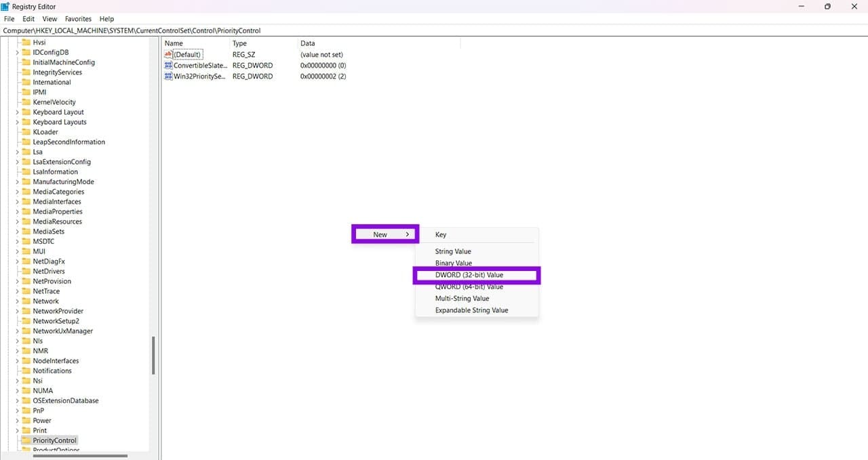Open the Edit menu
Viewport: 868px width, 460px height.
28,19
